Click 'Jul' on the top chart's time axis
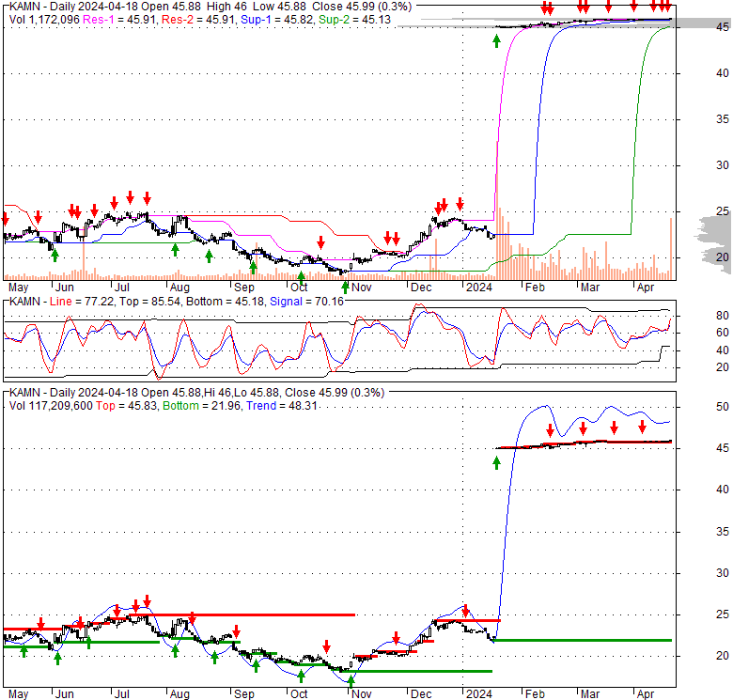The width and height of the screenshot is (733, 700). coord(122,288)
